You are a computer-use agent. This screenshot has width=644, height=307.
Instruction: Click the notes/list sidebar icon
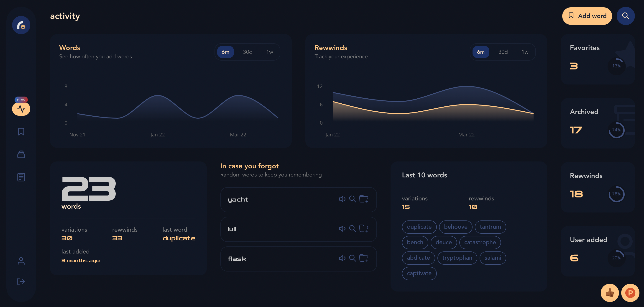pyautogui.click(x=21, y=178)
